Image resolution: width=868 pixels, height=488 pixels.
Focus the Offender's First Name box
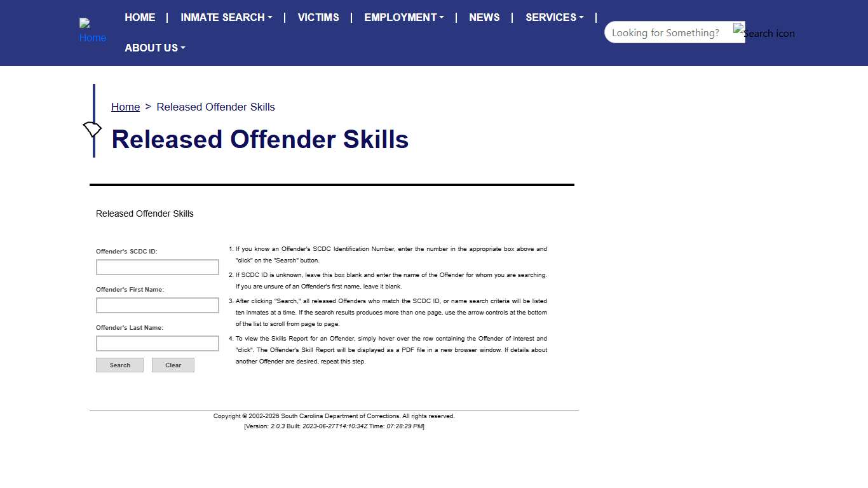157,305
